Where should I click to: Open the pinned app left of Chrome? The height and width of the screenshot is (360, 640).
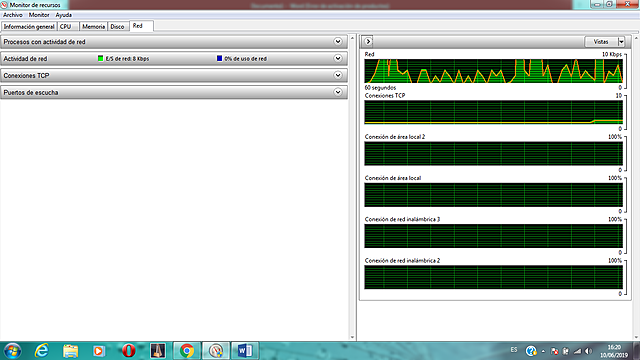coord(158,351)
